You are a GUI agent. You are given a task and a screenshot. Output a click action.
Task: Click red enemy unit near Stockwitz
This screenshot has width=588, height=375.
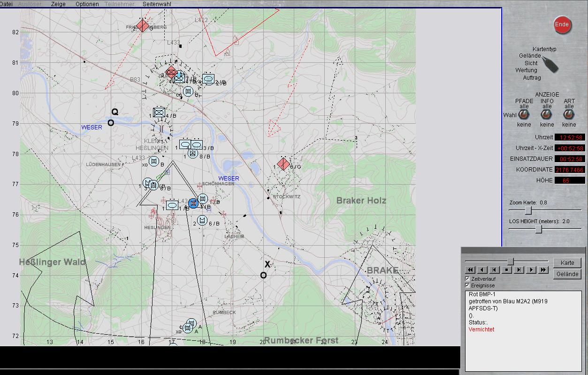[283, 164]
